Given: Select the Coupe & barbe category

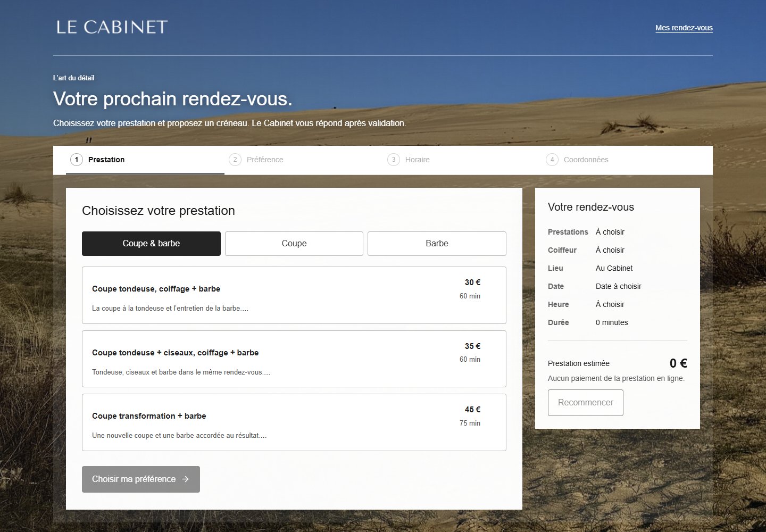Looking at the screenshot, I should 151,244.
